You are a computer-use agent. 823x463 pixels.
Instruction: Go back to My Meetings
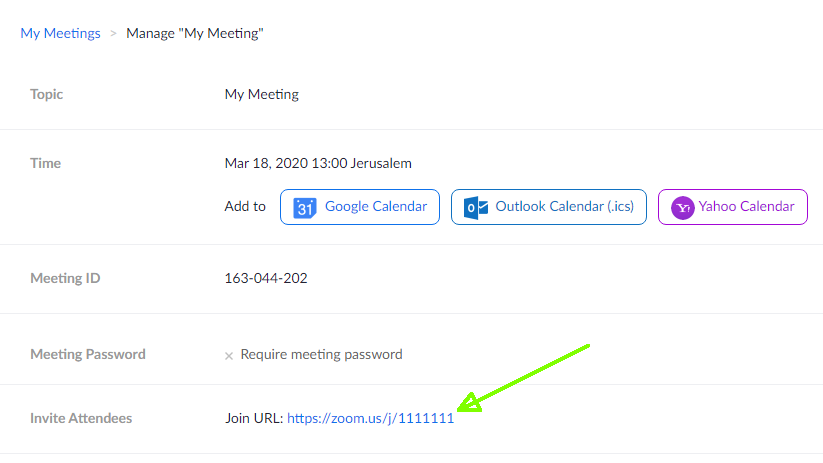pyautogui.click(x=60, y=33)
